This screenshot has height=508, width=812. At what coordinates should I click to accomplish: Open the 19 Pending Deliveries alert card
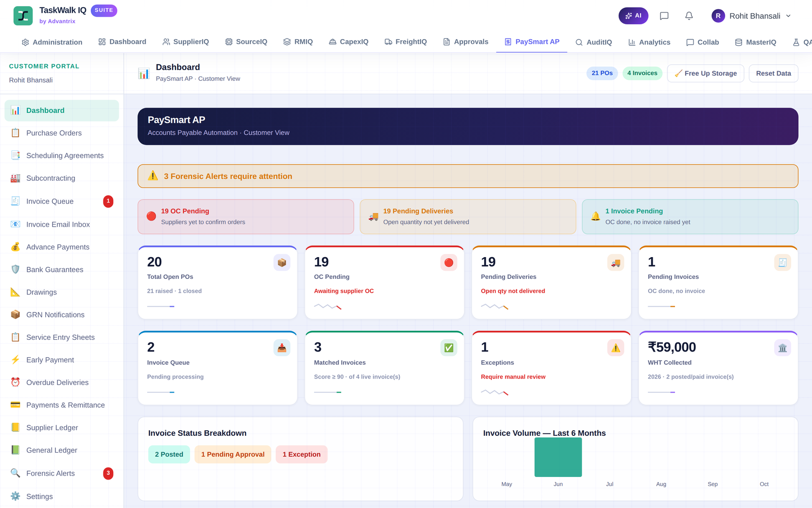(x=468, y=216)
